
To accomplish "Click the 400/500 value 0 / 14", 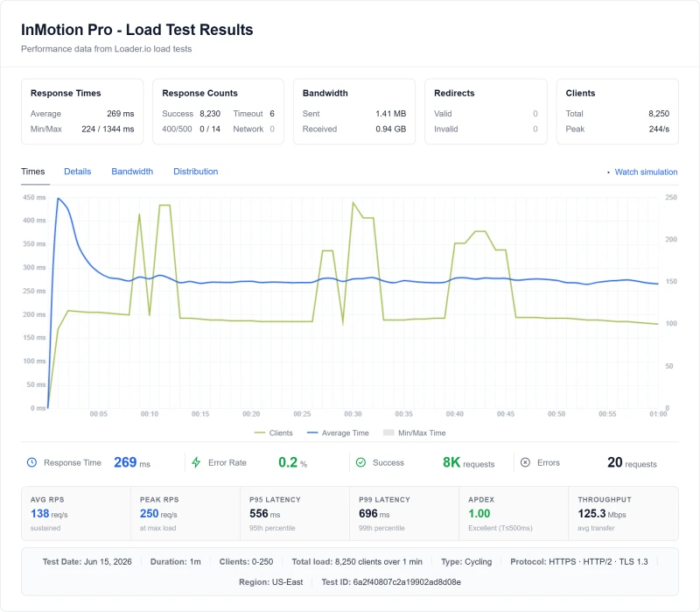I will [x=210, y=129].
